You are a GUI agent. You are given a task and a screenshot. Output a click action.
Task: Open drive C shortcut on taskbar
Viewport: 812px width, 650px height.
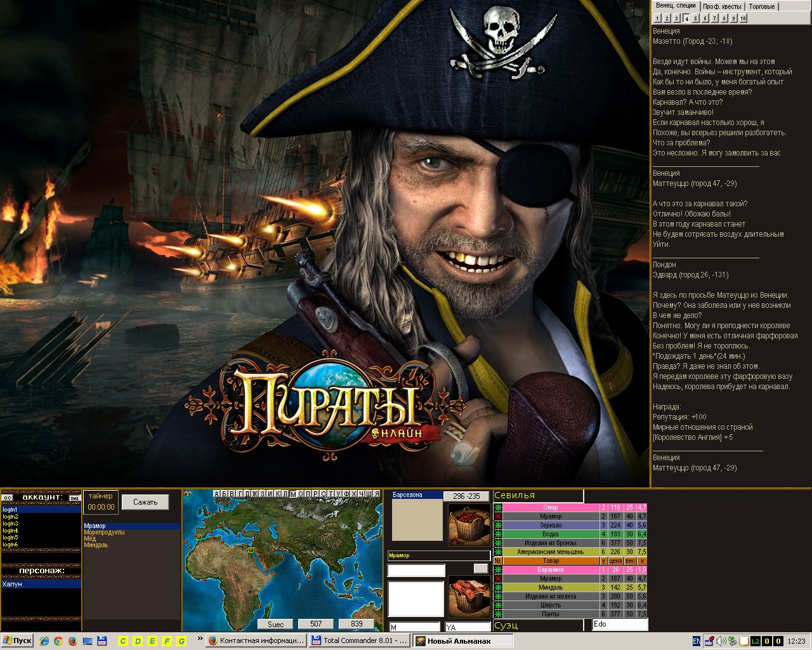tap(123, 641)
